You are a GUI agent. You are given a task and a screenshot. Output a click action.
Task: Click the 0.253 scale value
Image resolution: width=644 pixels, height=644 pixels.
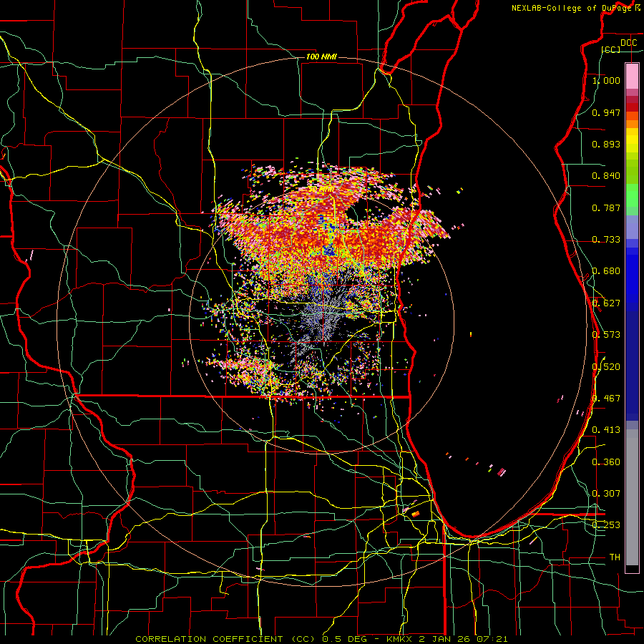click(606, 525)
